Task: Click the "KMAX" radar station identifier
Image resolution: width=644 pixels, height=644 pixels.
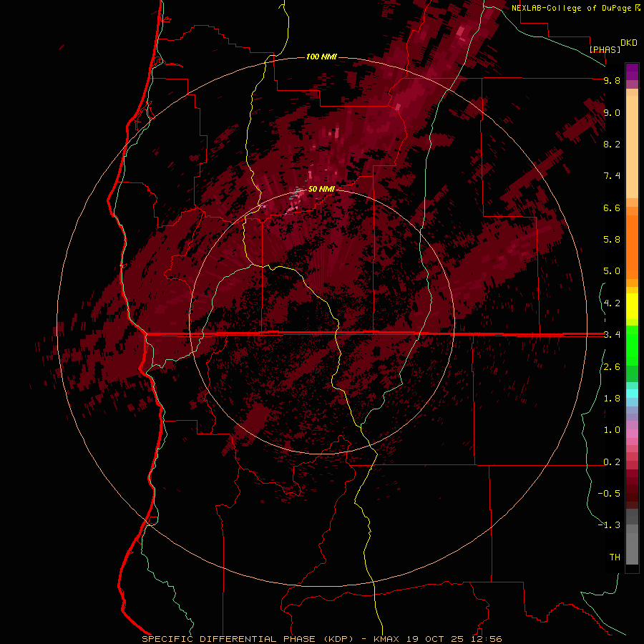Action: click(x=388, y=639)
